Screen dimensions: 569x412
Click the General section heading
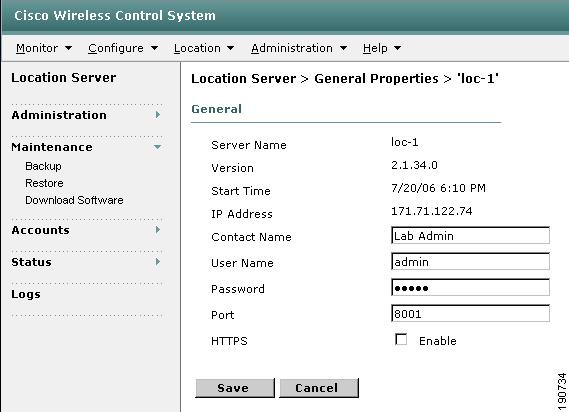pos(216,109)
